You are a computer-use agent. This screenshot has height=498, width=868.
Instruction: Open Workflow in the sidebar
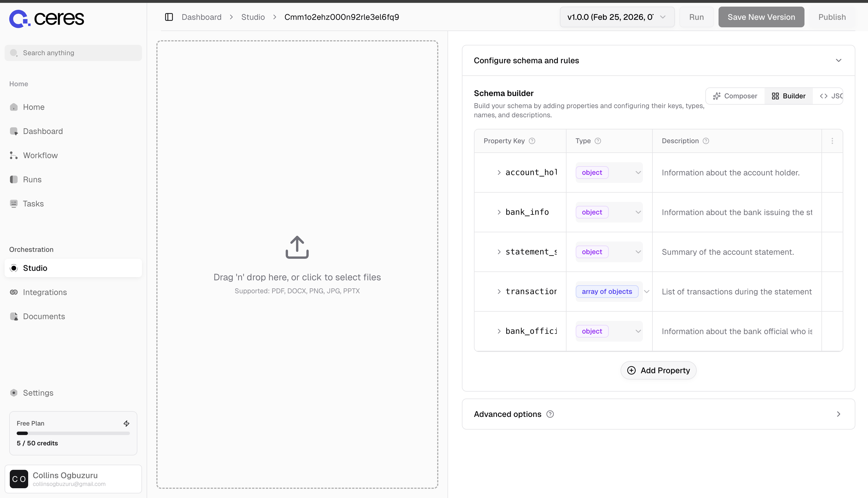(x=40, y=155)
